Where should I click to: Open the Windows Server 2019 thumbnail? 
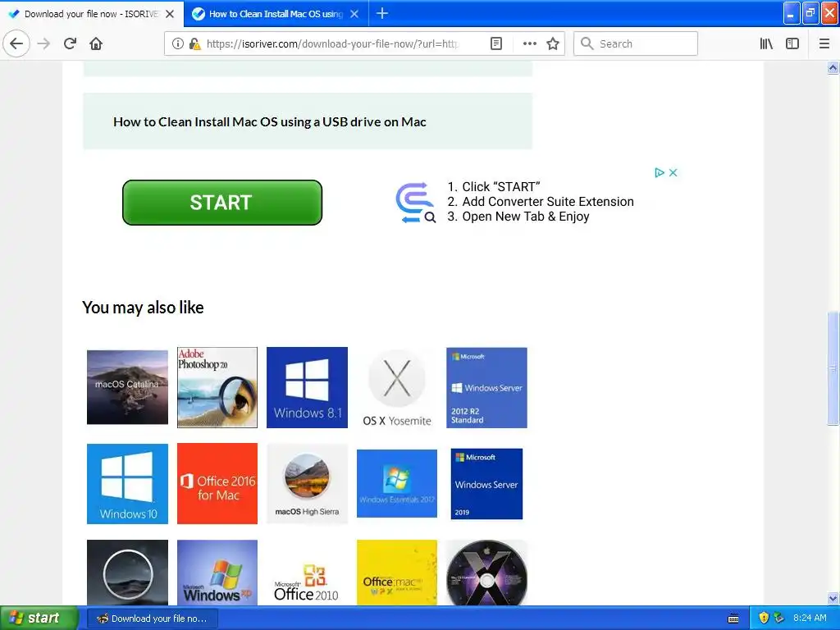click(486, 484)
